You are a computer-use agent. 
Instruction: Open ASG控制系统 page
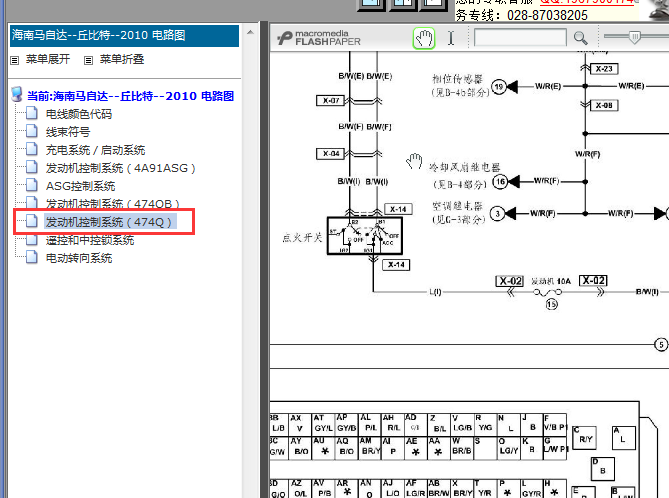(x=80, y=186)
